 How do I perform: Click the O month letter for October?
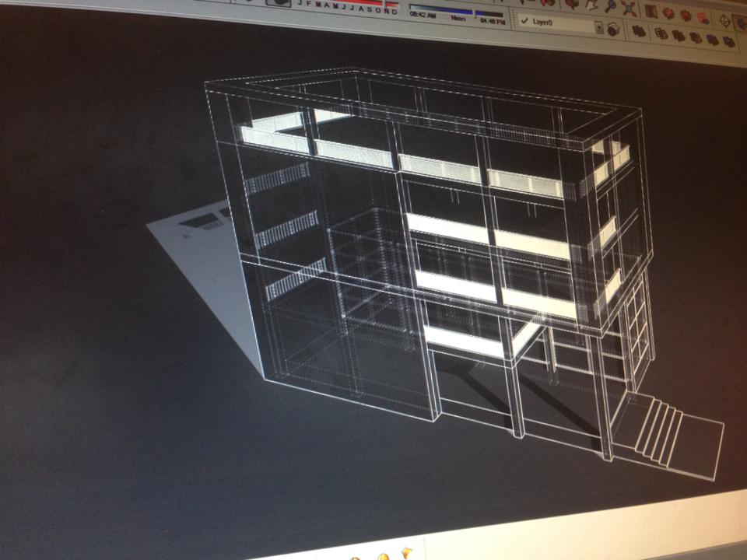coord(378,10)
